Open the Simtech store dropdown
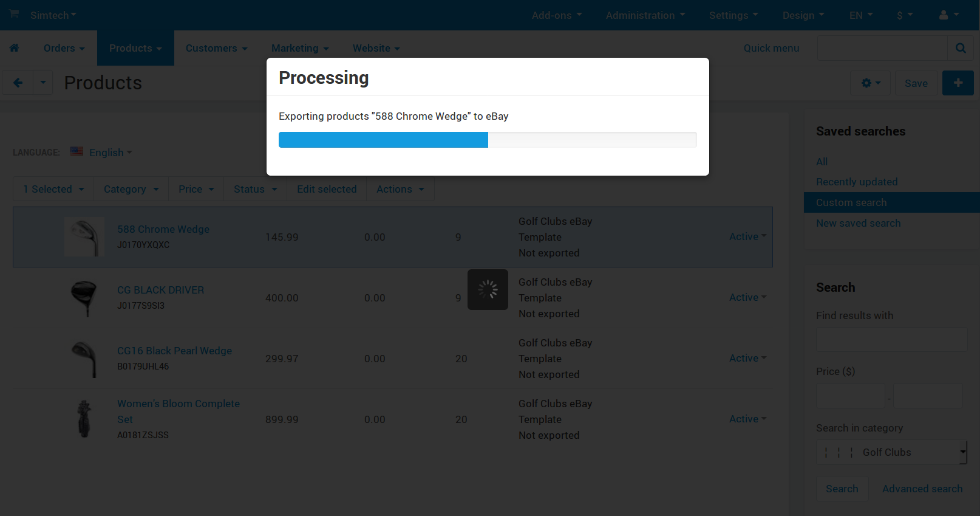Image resolution: width=980 pixels, height=516 pixels. pos(53,15)
